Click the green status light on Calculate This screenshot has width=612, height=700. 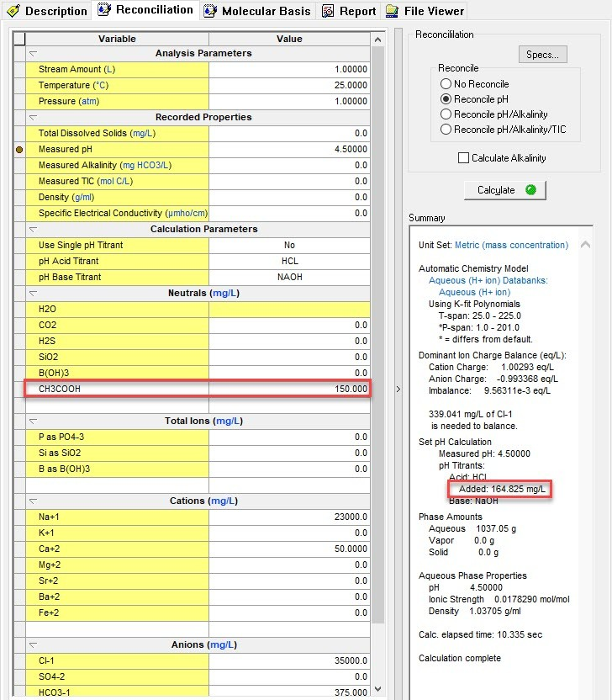[530, 190]
